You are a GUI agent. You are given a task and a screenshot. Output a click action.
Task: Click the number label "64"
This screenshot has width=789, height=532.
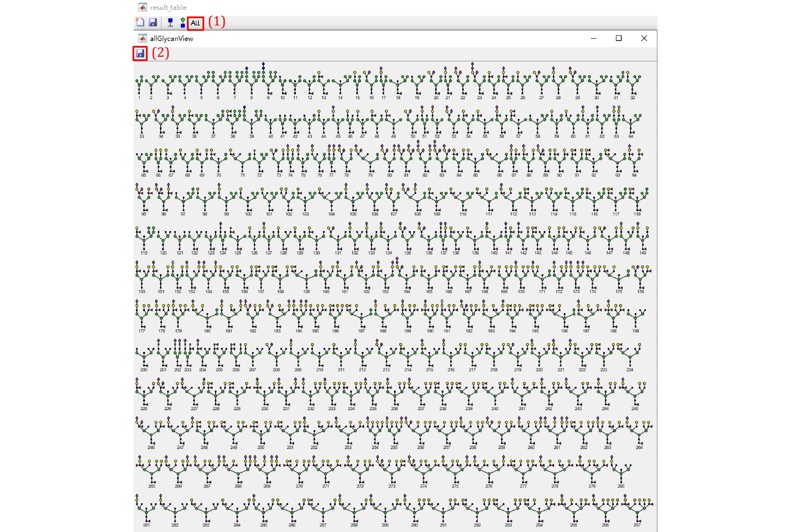pyautogui.click(x=631, y=136)
